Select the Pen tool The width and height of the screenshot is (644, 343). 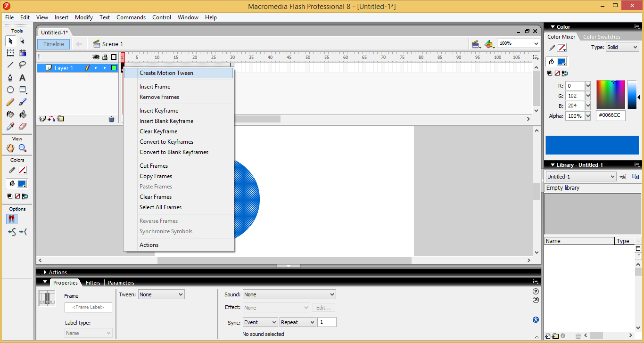10,77
